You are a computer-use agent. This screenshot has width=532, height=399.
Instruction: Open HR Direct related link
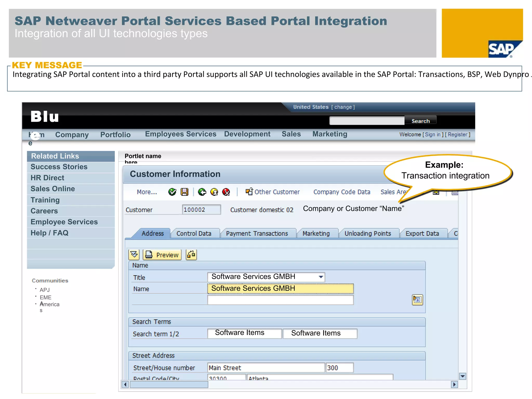[47, 178]
